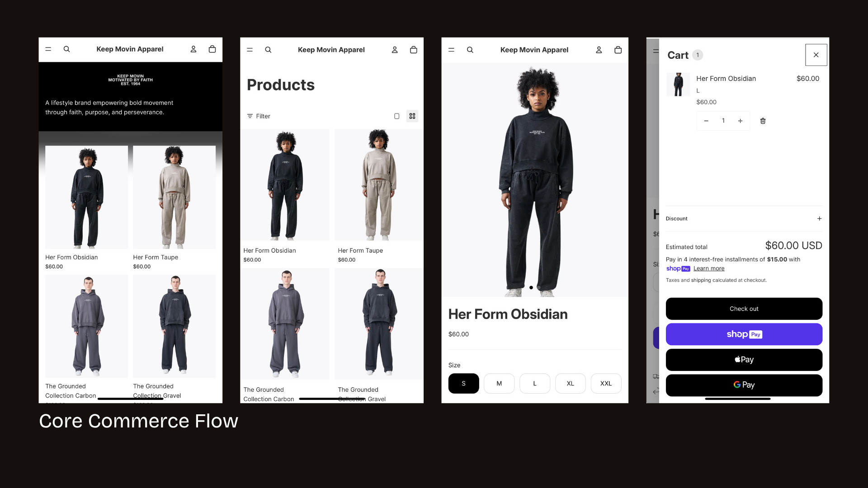Open account icon on product detail screen
Screen dimensions: 868x488
coord(599,50)
